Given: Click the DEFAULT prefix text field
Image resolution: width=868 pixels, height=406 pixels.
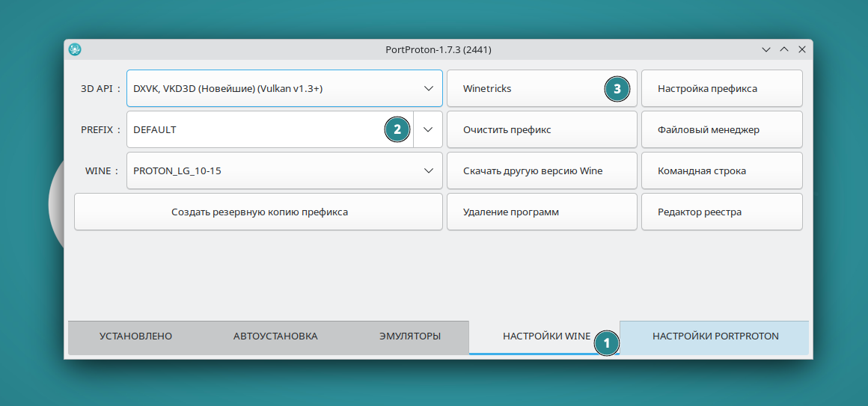Looking at the screenshot, I should coord(254,129).
